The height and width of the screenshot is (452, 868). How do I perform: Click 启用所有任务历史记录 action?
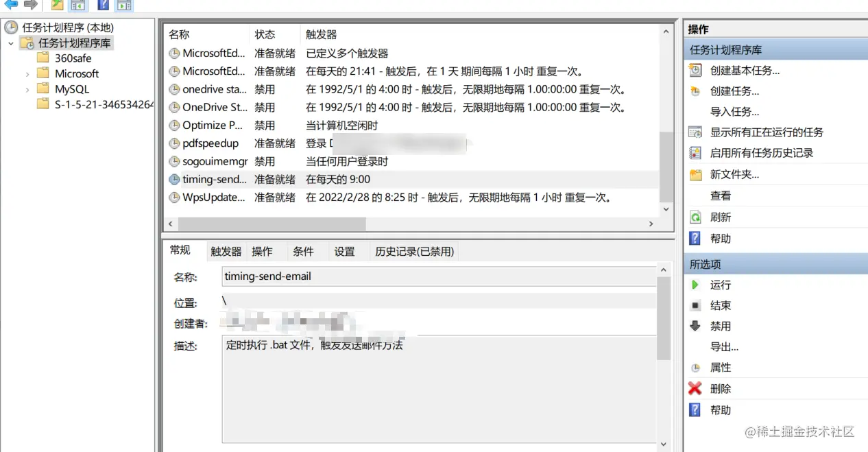[x=762, y=153]
